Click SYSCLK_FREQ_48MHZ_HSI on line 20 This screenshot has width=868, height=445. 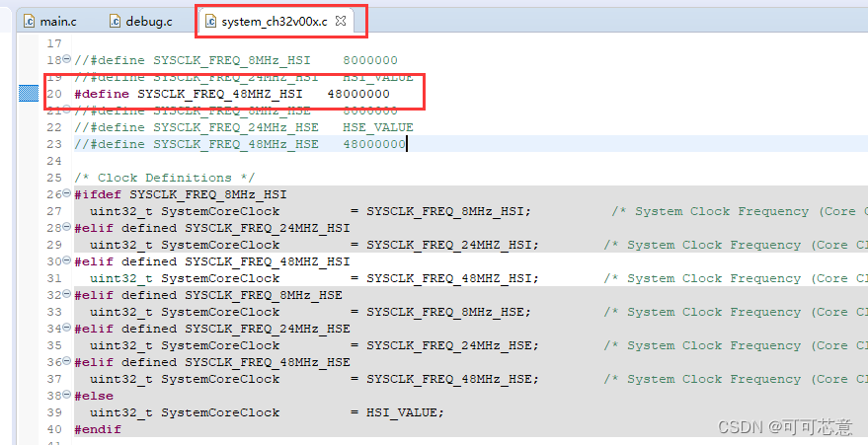click(220, 94)
